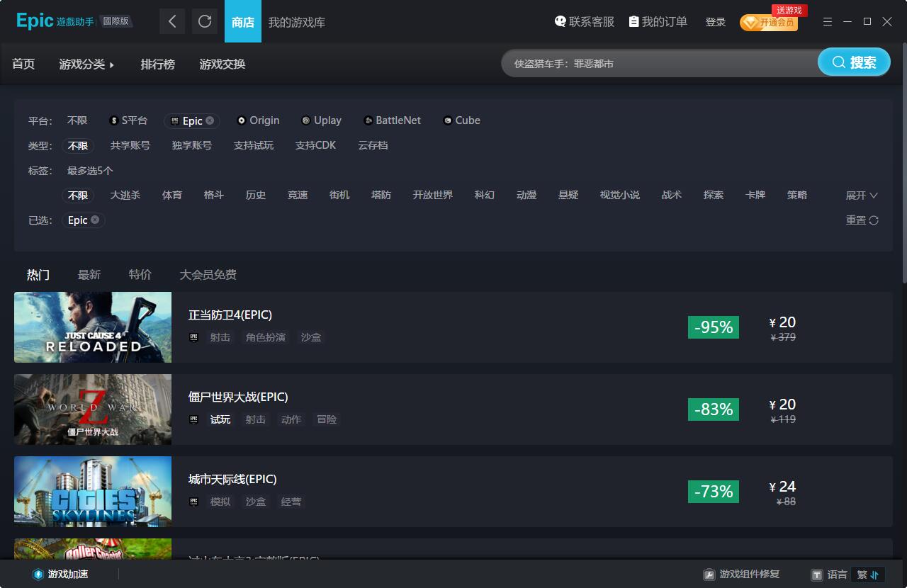Screen dimensions: 907x588
Task: Click the 重置 reset filters icon
Action: (x=874, y=220)
